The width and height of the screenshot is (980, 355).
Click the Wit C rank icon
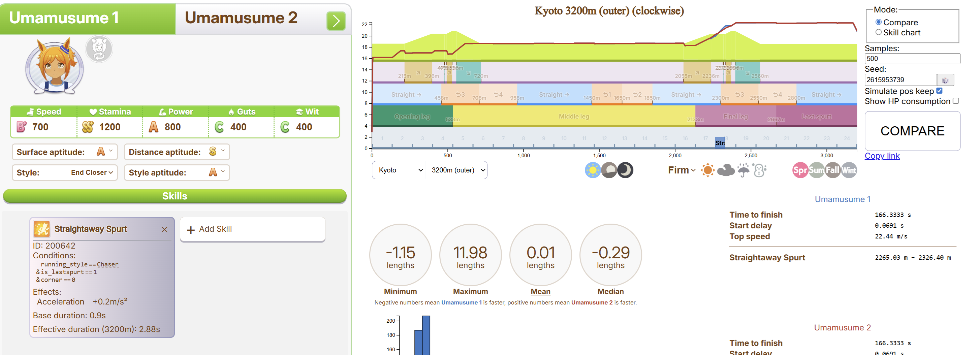(285, 127)
